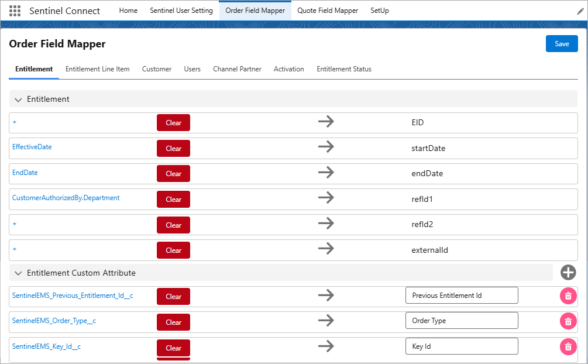Collapse the Entitlement section
The image size is (588, 364).
tap(18, 99)
